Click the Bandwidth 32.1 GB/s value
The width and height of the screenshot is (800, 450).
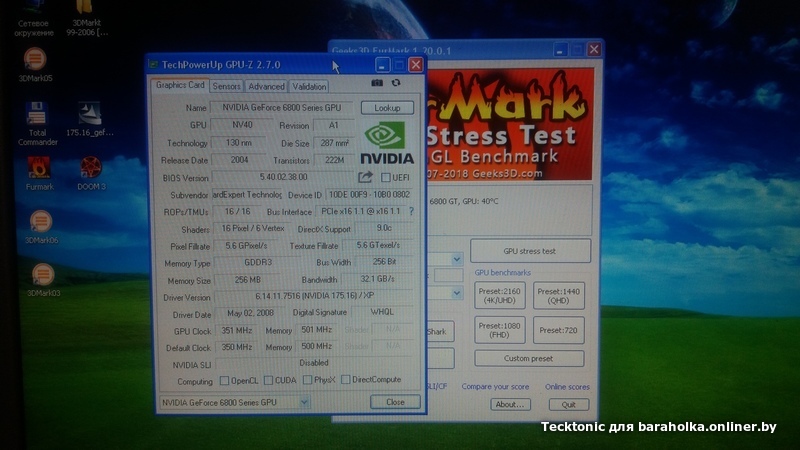(378, 279)
